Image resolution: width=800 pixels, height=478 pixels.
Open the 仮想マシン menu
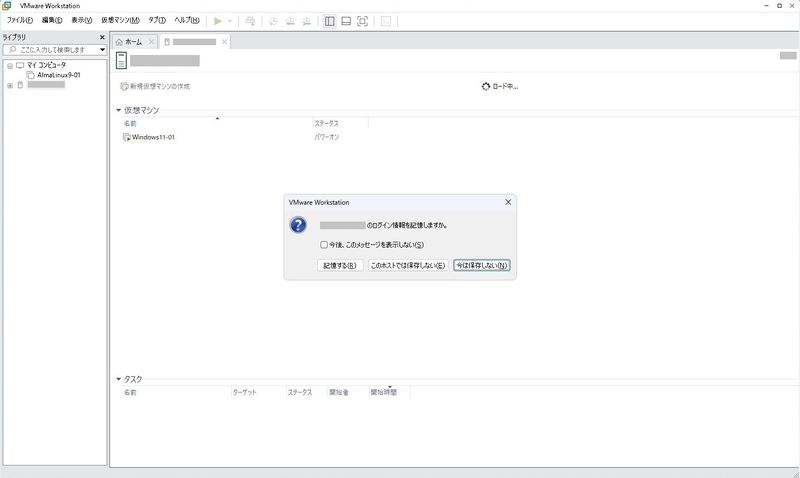tap(120, 20)
